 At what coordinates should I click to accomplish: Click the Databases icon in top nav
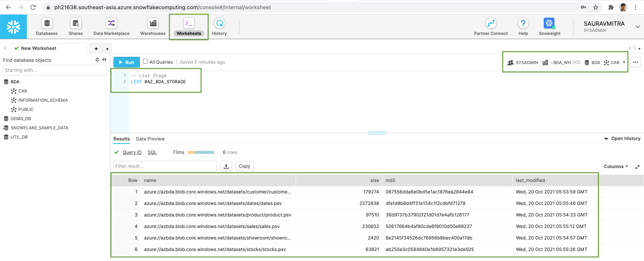[46, 26]
